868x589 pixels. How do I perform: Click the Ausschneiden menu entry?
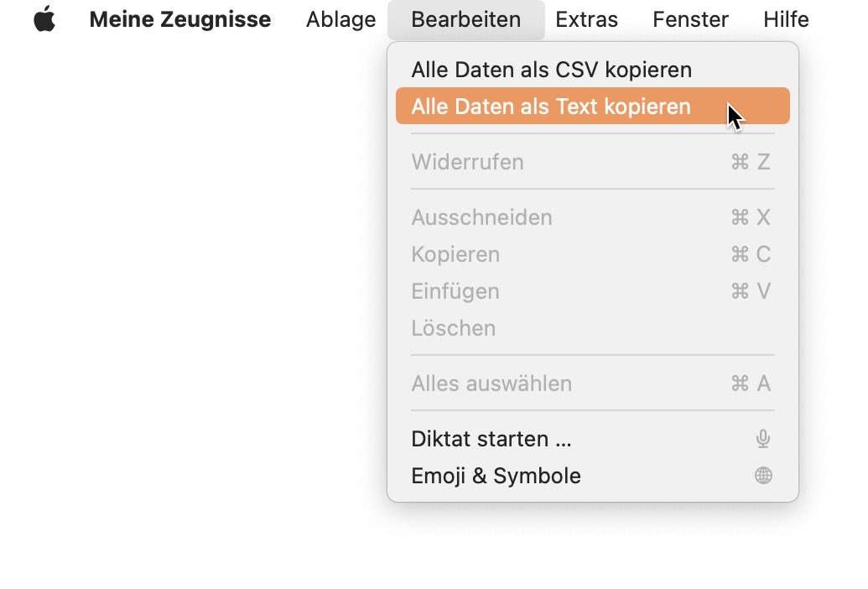[592, 217]
